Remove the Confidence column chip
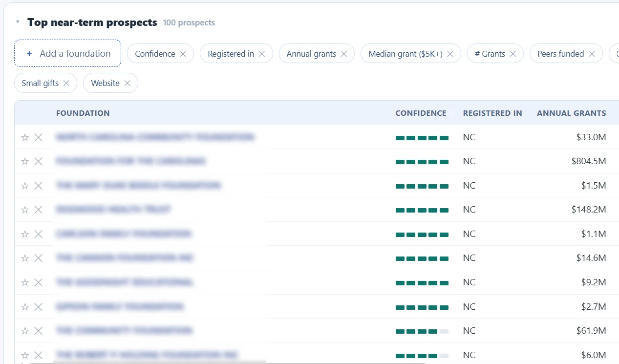 (x=183, y=54)
